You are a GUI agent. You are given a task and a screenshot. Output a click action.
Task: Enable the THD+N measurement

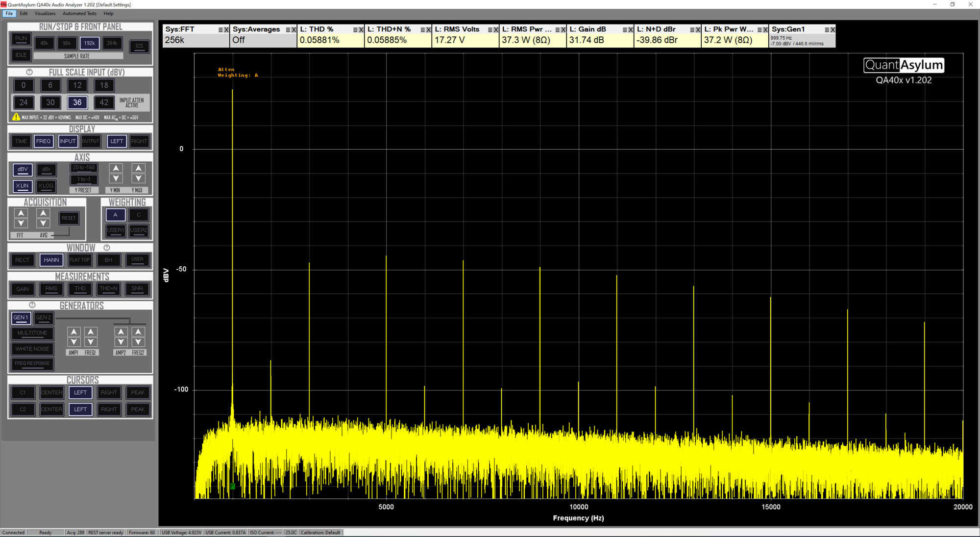pyautogui.click(x=108, y=289)
